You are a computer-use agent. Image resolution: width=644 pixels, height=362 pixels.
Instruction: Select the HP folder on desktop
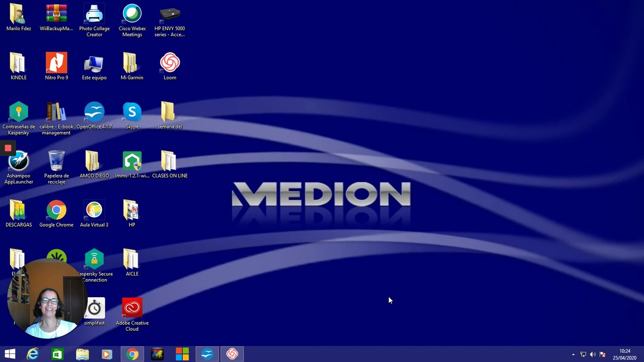pos(132,214)
